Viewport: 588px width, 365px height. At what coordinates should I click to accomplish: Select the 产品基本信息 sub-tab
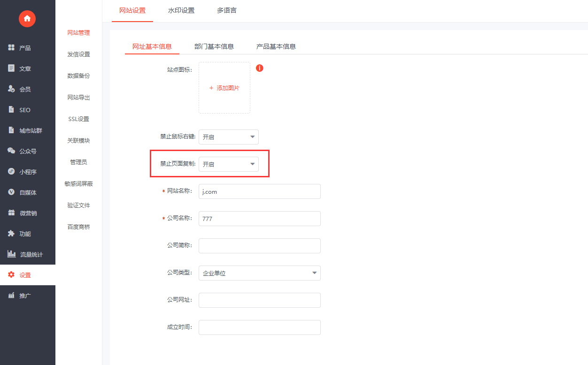[276, 46]
